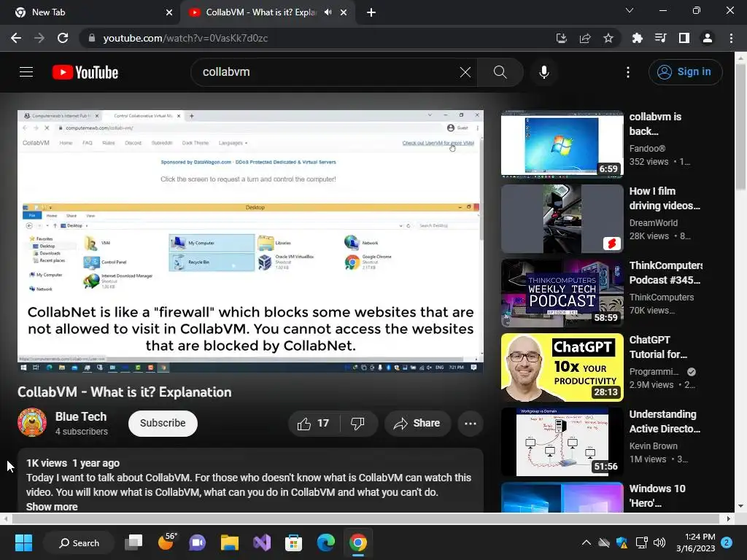747x560 pixels.
Task: Subscribe to Blue Tech
Action: click(x=163, y=424)
